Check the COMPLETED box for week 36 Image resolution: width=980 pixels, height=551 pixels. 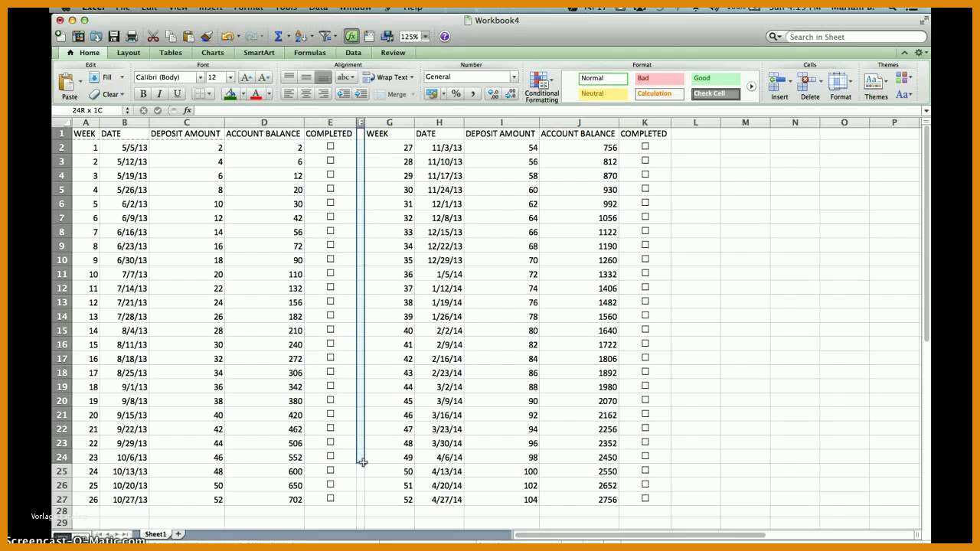645,273
